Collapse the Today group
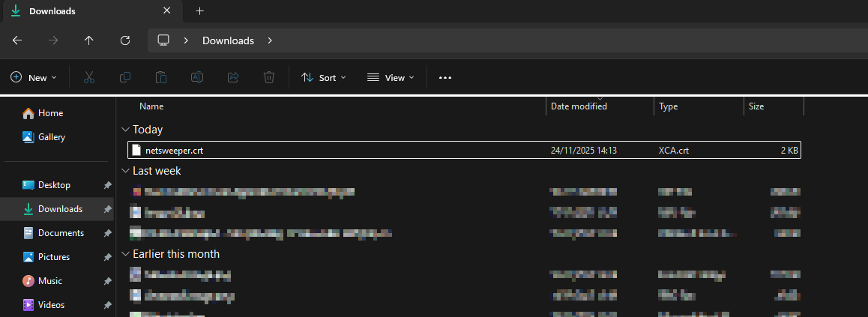This screenshot has width=868, height=317. (126, 130)
